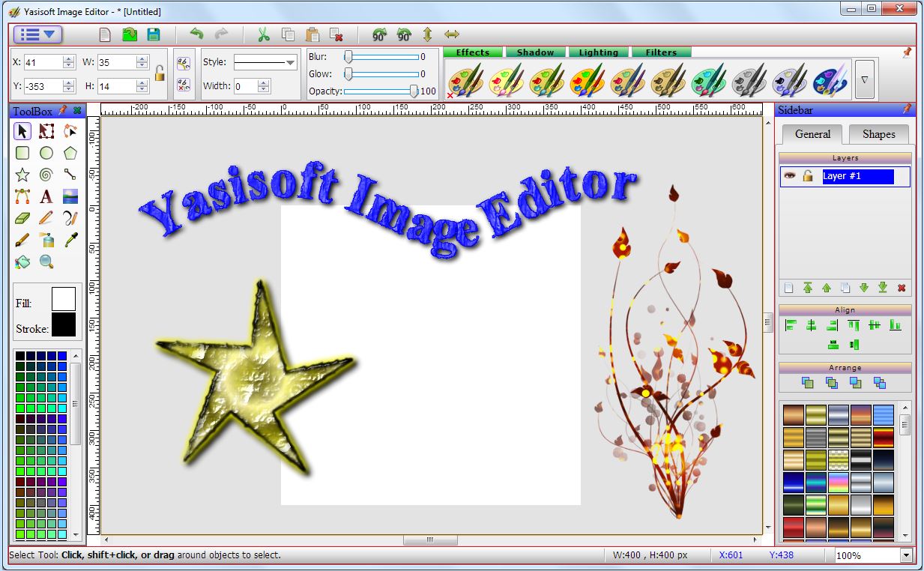Switch to the Shapes sidebar tab
This screenshot has width=924, height=571.
pos(878,134)
